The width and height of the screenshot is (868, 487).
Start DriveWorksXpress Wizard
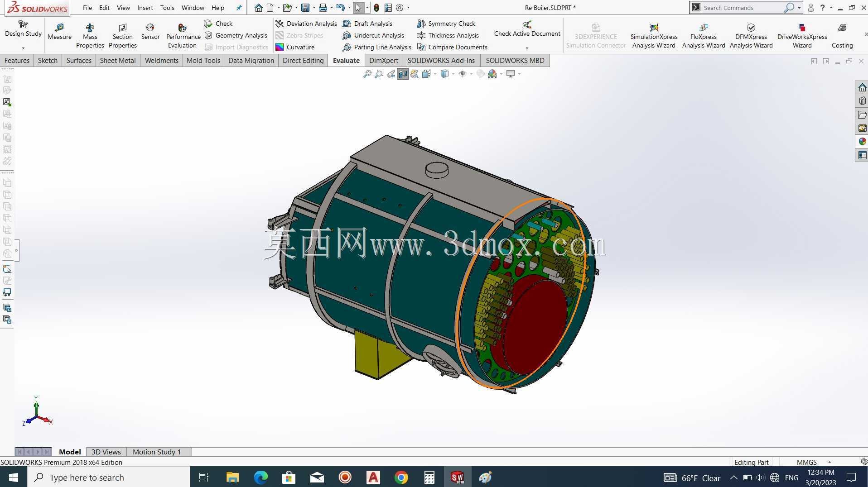click(802, 36)
